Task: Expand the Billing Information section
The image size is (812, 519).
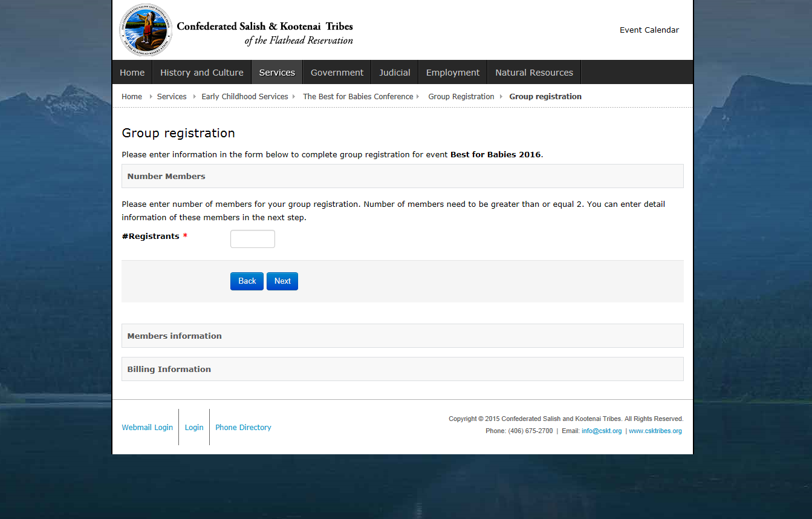Action: pyautogui.click(x=169, y=369)
